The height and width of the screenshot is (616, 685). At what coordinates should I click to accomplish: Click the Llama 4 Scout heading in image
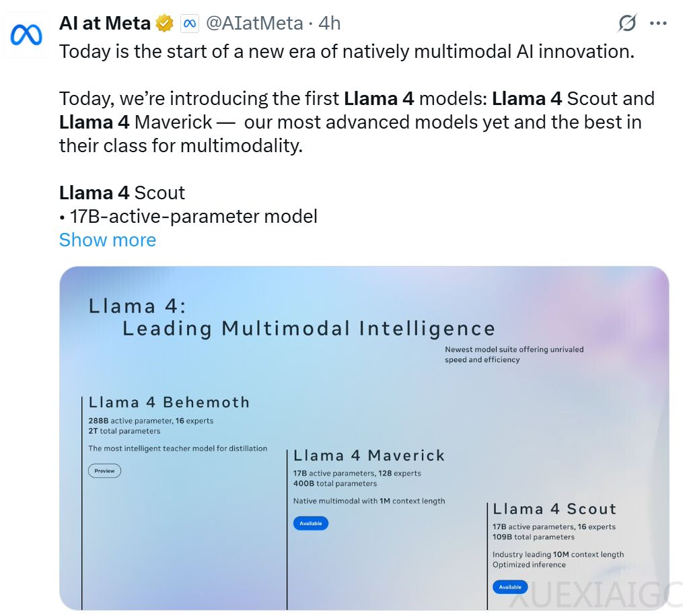coord(554,510)
